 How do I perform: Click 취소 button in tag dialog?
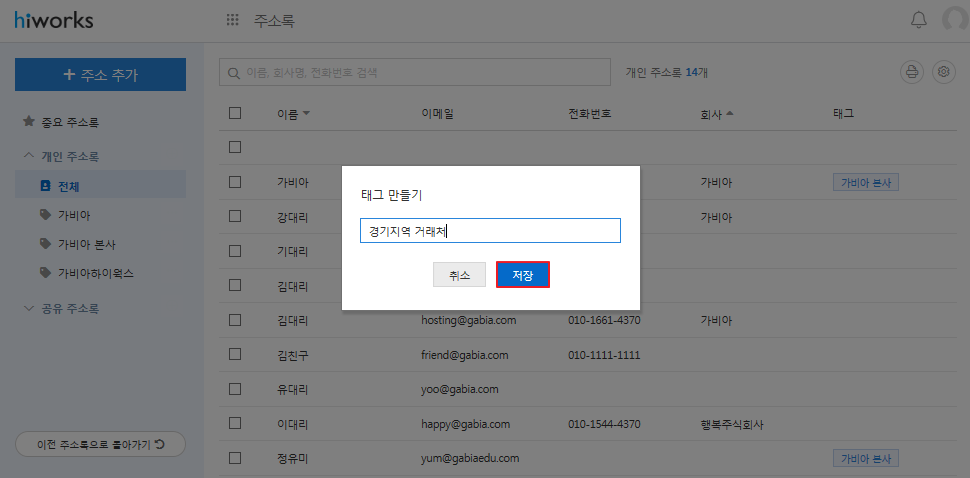pyautogui.click(x=459, y=275)
